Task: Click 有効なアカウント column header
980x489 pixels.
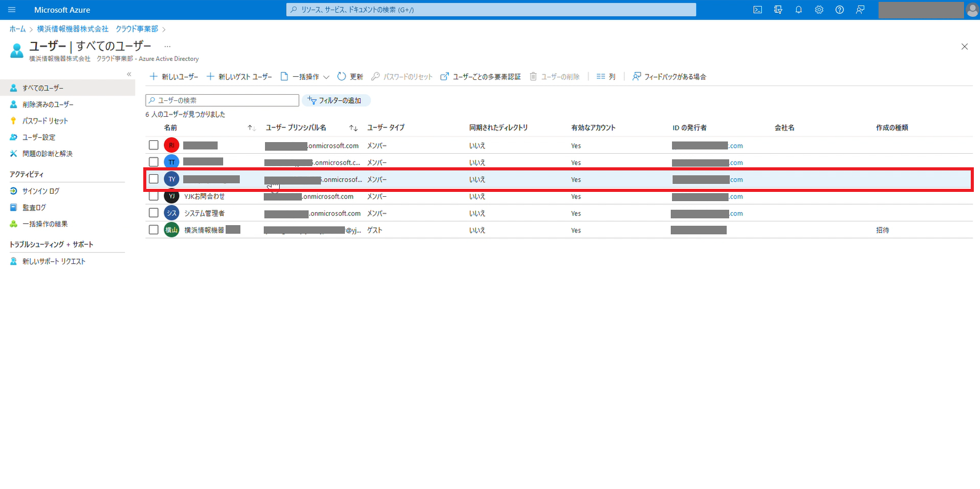Action: [x=593, y=128]
